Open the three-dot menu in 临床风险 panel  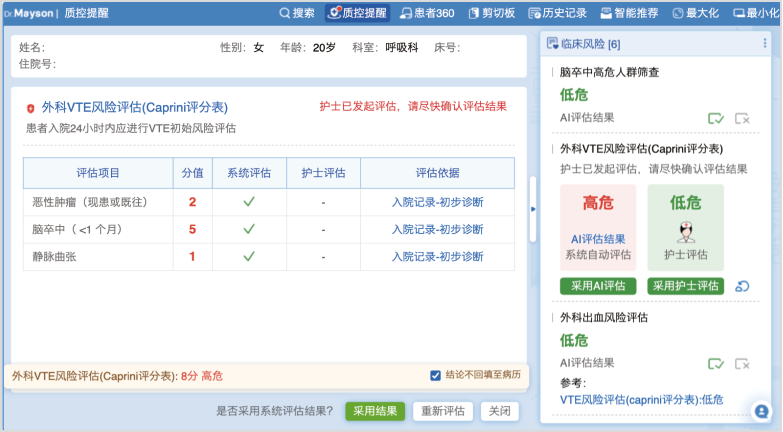pos(763,44)
